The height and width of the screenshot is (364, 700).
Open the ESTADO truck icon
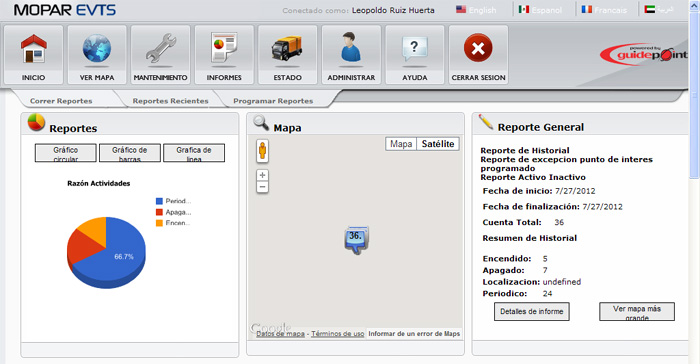click(x=288, y=48)
